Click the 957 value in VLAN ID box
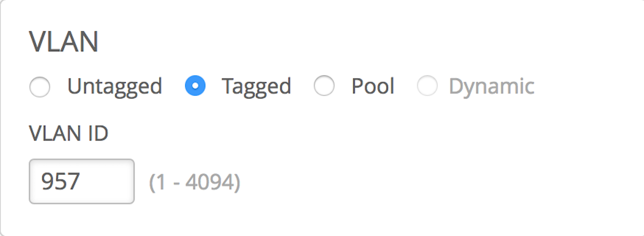644x236 pixels. point(60,181)
